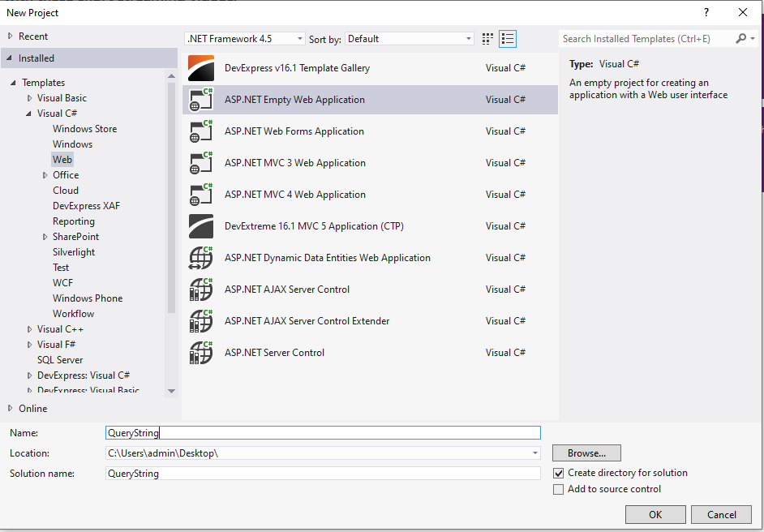This screenshot has height=532, width=764.
Task: Click tree scrollbar up arrow
Action: pos(171,76)
